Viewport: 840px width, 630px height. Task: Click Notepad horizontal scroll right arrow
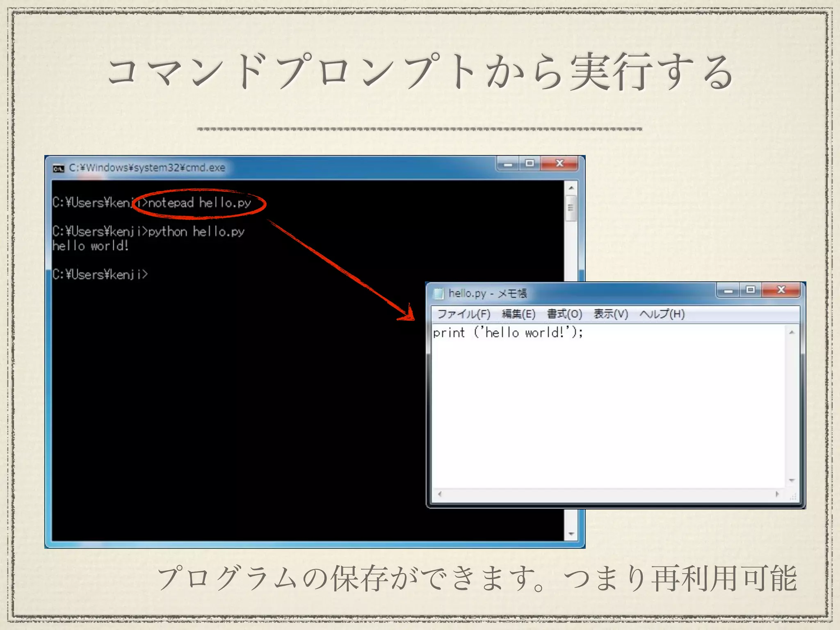(x=777, y=494)
